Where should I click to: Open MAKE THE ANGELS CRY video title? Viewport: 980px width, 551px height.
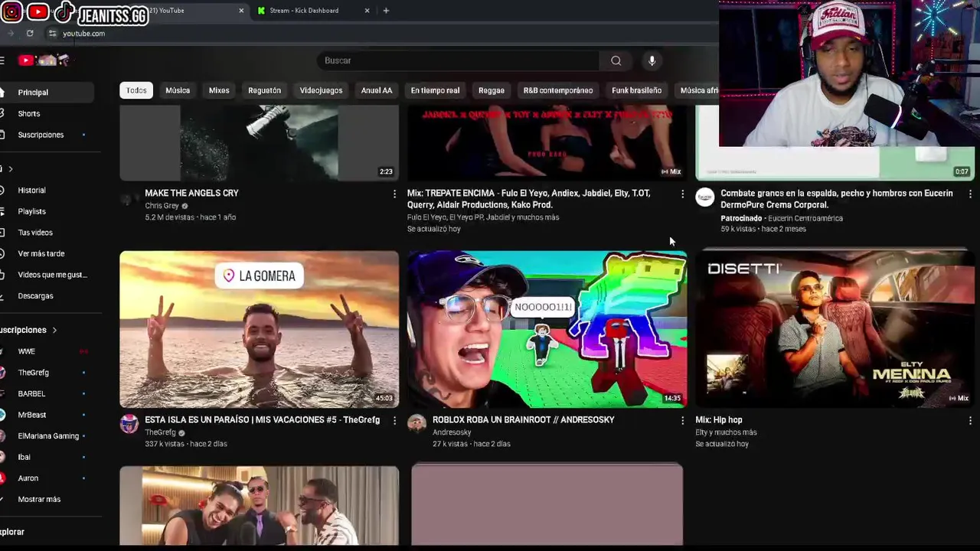pos(191,194)
